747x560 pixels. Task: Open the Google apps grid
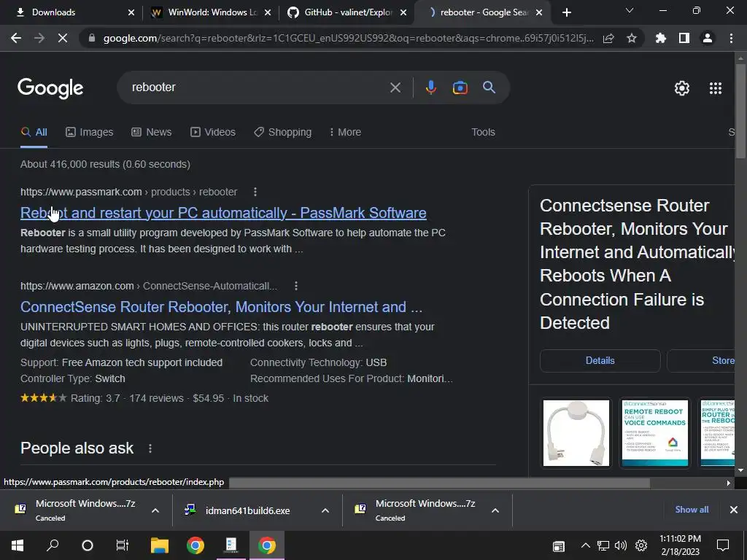[x=716, y=88]
